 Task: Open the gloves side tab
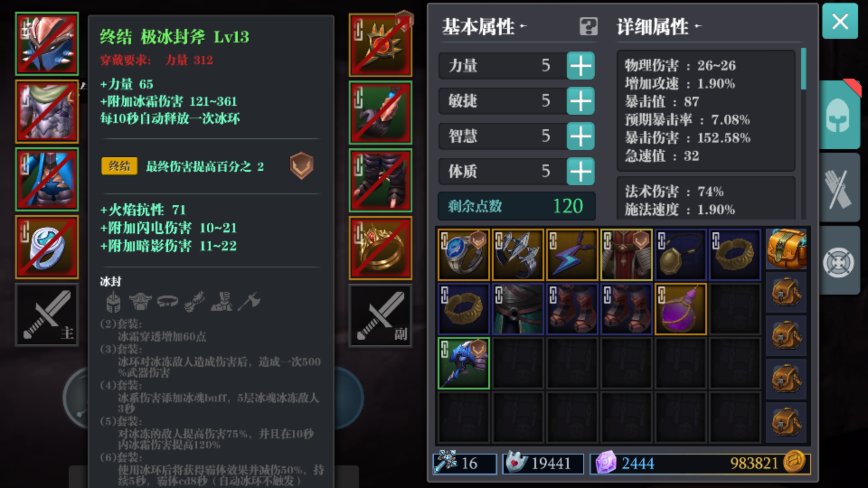[839, 188]
